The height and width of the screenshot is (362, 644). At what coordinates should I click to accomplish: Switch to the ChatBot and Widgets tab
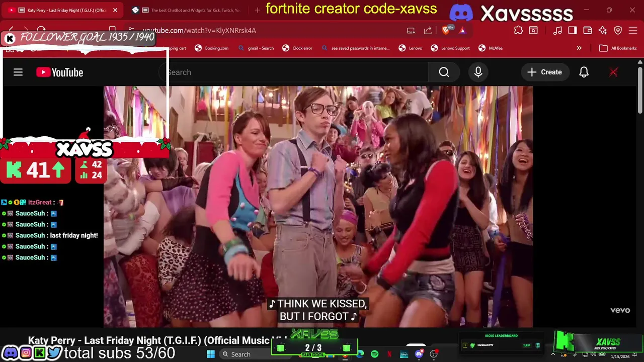(x=189, y=10)
